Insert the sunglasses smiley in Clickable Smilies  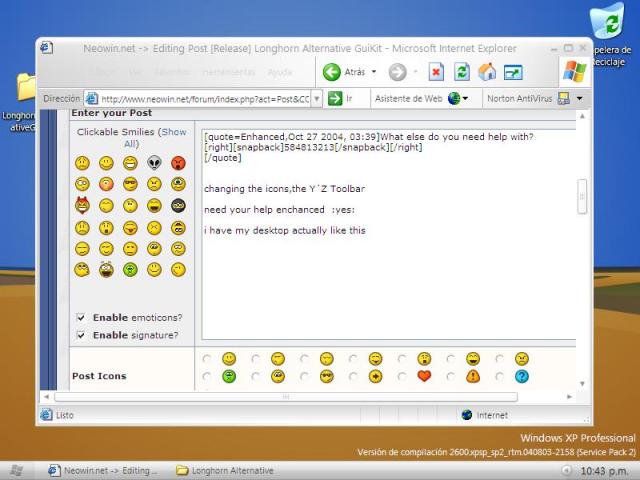(x=130, y=184)
